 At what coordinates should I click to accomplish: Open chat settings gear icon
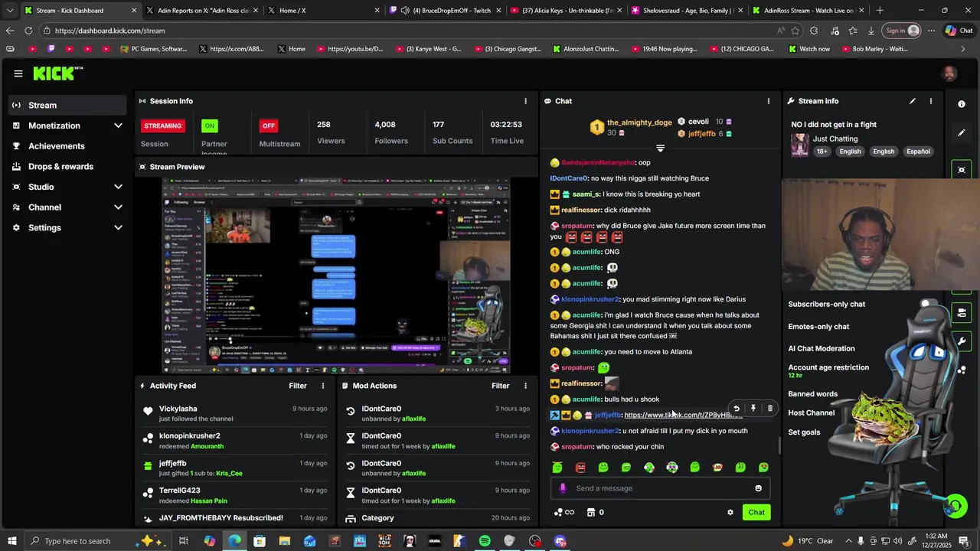(x=730, y=513)
